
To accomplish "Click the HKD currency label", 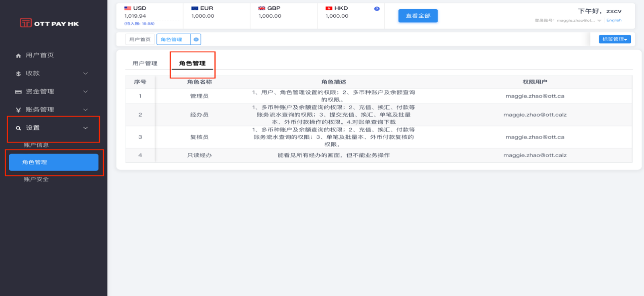I will click(341, 8).
